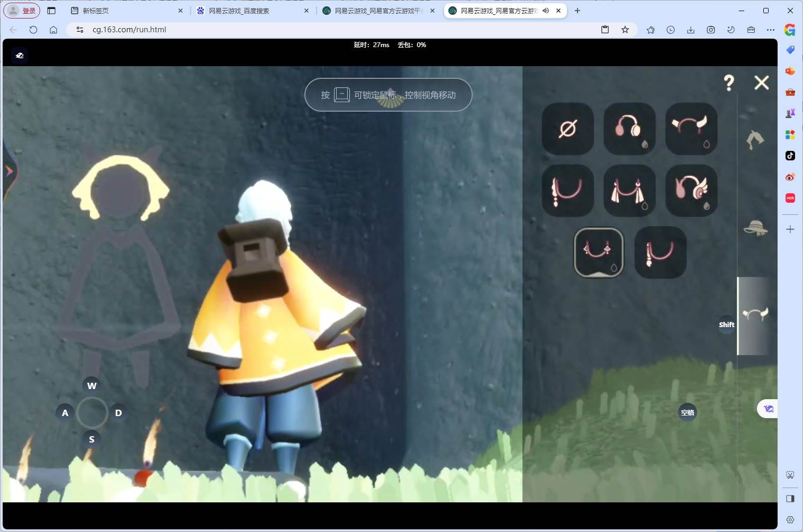Reload the current page
Screen dimensions: 803x532
click(33, 30)
